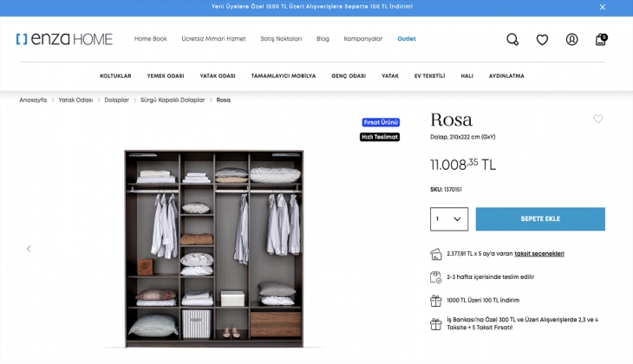
Task: Open YATAK ODASI category menu
Action: coord(218,76)
